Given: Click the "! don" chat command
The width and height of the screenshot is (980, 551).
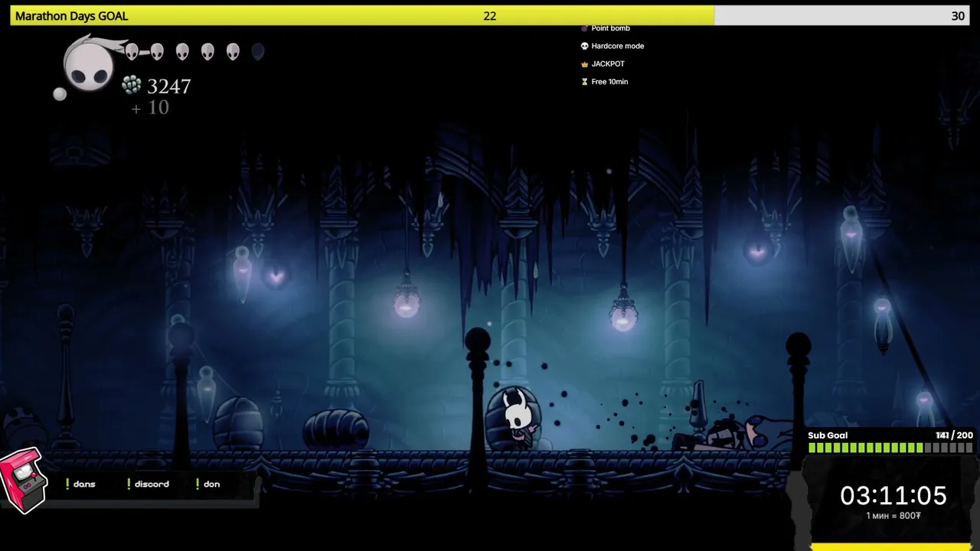Looking at the screenshot, I should click(207, 484).
